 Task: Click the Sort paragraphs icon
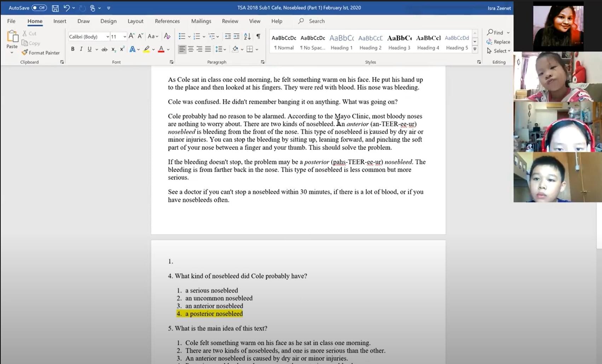[x=247, y=36]
